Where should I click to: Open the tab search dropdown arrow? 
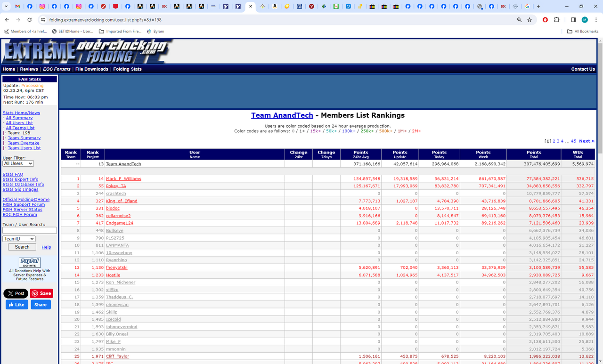[6, 7]
